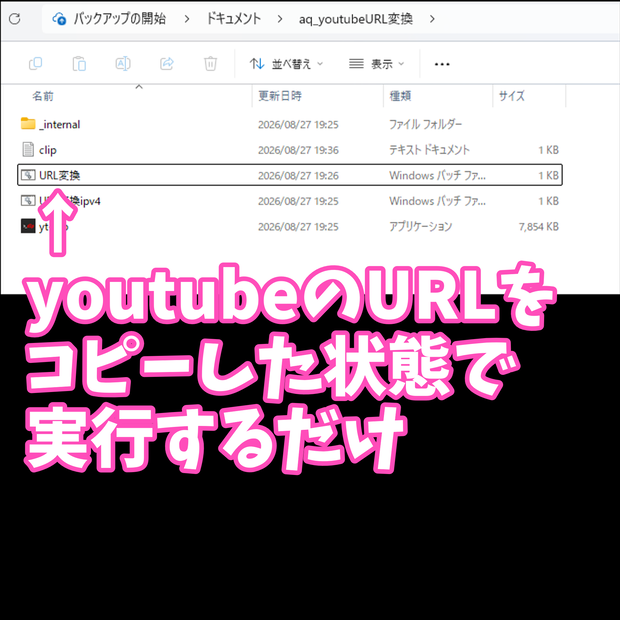Open the 表示 view dropdown
This screenshot has width=620, height=620.
[x=376, y=64]
